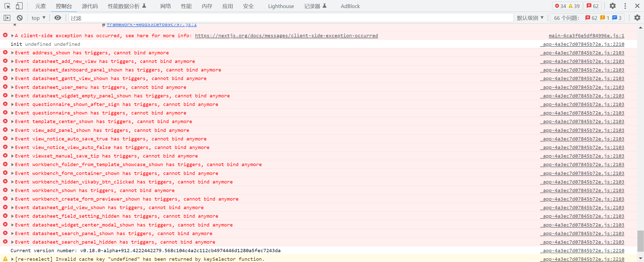This screenshot has height=262, width=644.
Task: Click error icon beside workbench_form_container_shown row
Action: click(5, 173)
